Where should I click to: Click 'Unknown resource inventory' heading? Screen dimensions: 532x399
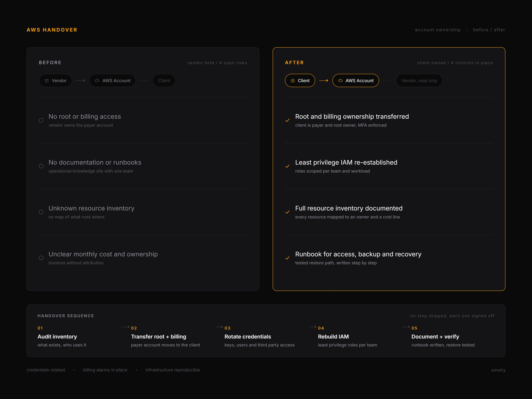(91, 208)
